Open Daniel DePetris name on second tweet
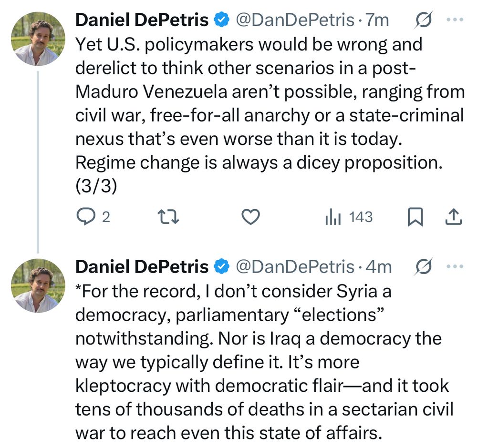The width and height of the screenshot is (477, 448). point(142,267)
